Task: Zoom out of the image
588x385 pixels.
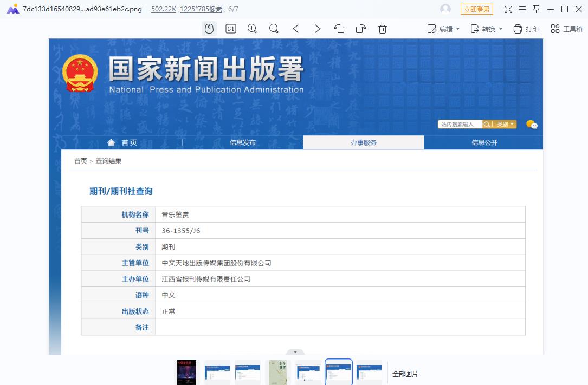Action: (x=274, y=29)
